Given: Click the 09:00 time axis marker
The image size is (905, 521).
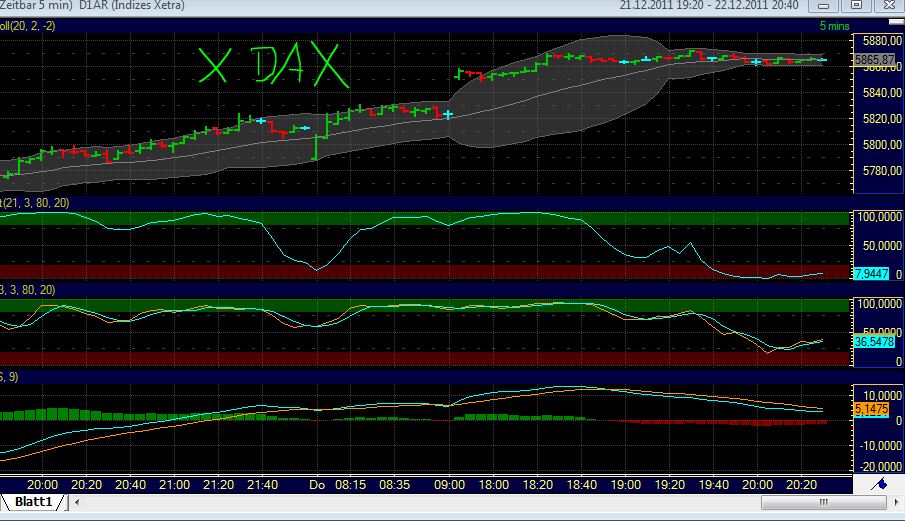Looking at the screenshot, I should click(452, 485).
